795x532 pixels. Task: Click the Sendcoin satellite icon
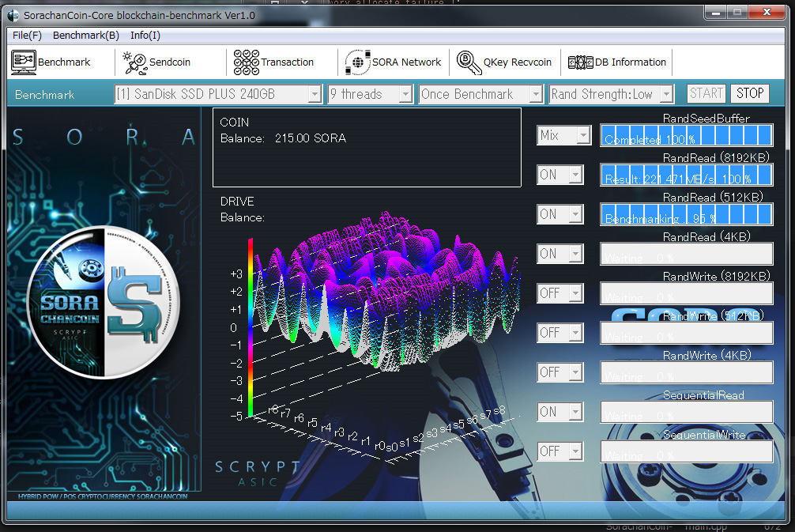coord(135,63)
